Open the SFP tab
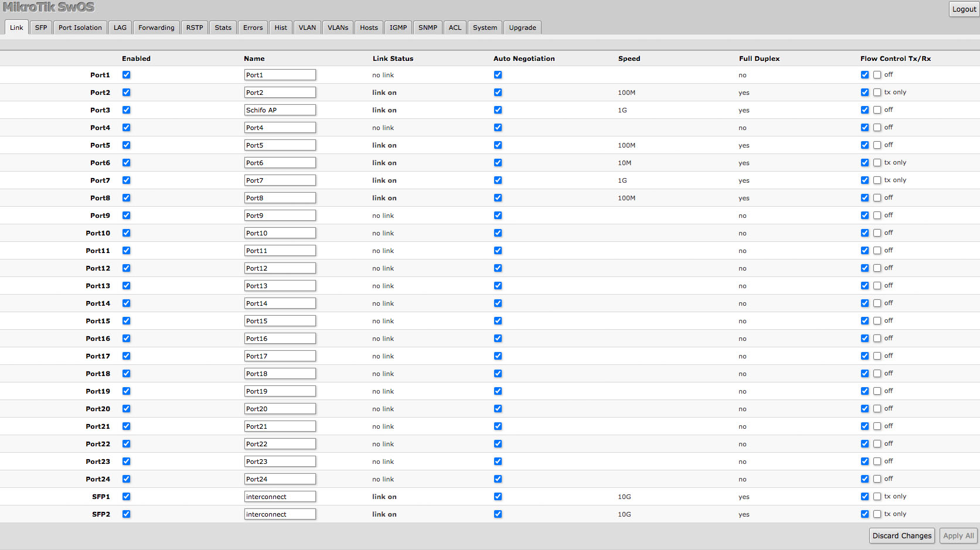This screenshot has height=550, width=980. (x=41, y=28)
